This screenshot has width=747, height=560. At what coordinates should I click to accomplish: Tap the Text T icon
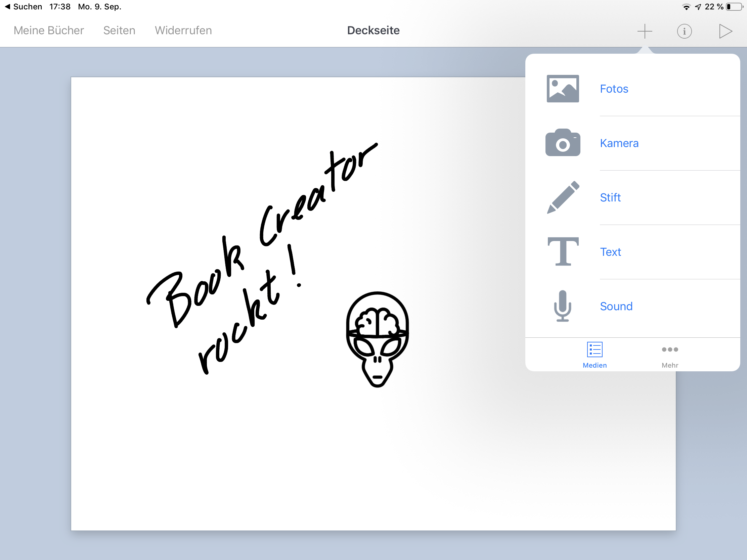point(563,251)
